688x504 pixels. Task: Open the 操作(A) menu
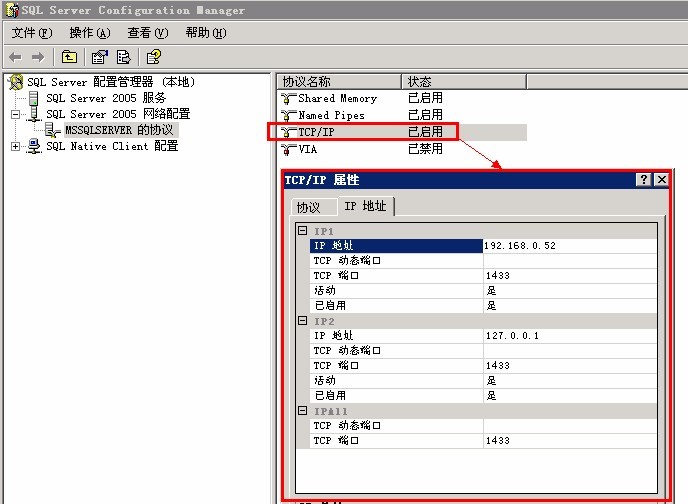(90, 33)
